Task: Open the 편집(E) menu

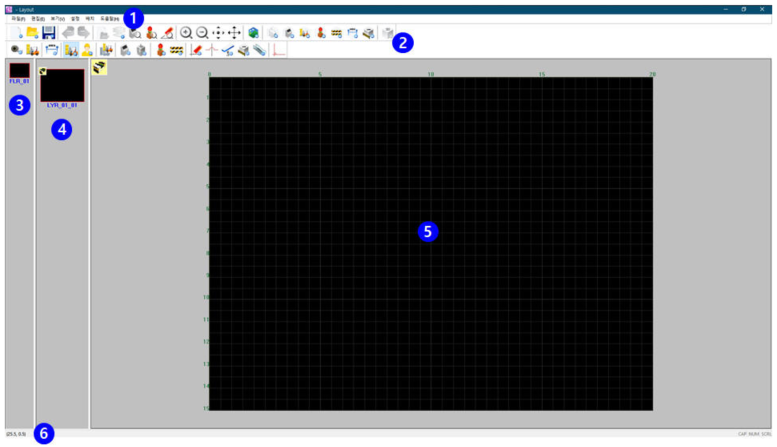Action: pos(37,19)
